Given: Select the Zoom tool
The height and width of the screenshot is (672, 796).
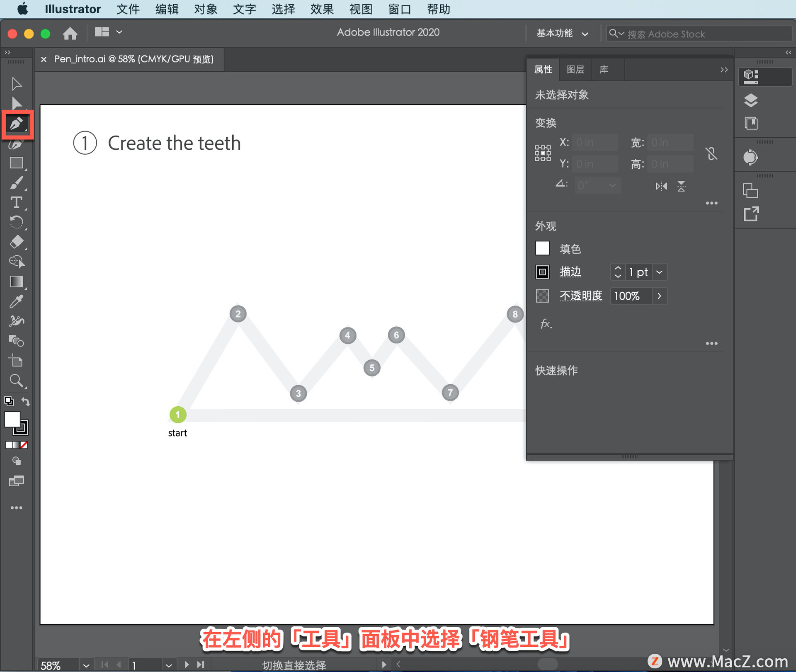Looking at the screenshot, I should (17, 380).
